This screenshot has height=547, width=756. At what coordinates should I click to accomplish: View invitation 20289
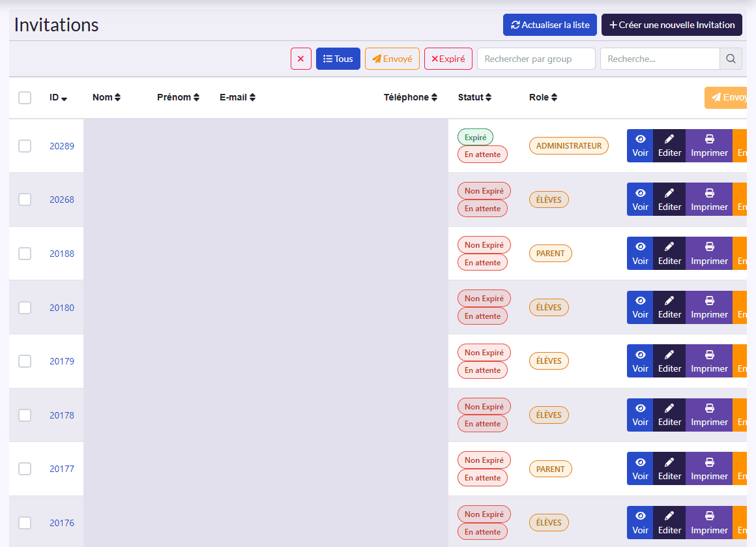pyautogui.click(x=640, y=145)
